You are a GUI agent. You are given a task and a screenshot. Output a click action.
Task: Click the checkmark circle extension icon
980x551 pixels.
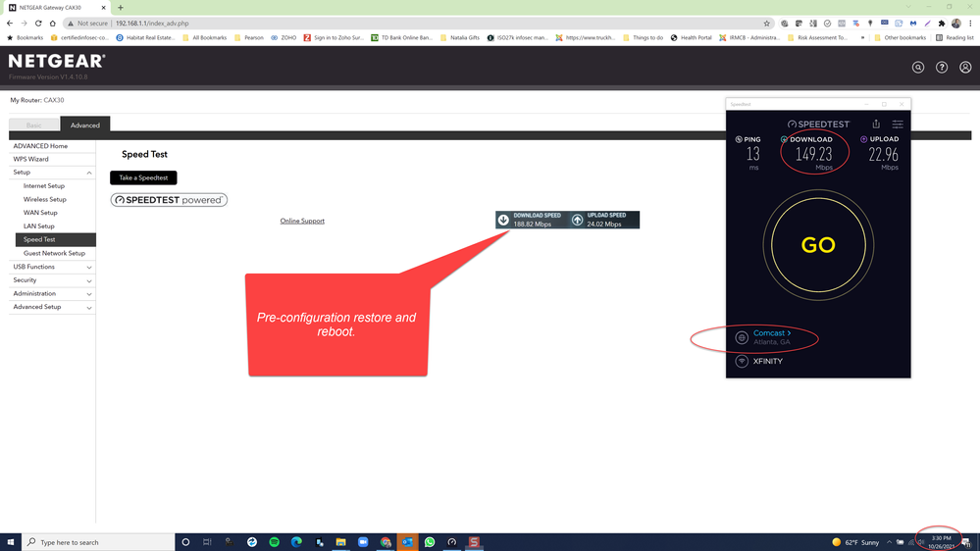[827, 24]
